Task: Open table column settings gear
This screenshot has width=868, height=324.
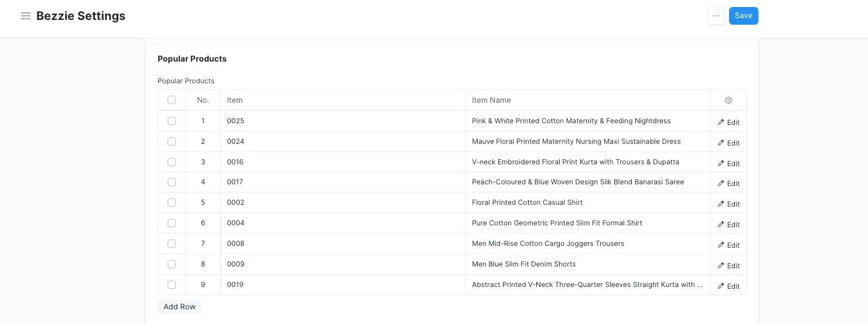Action: click(729, 100)
